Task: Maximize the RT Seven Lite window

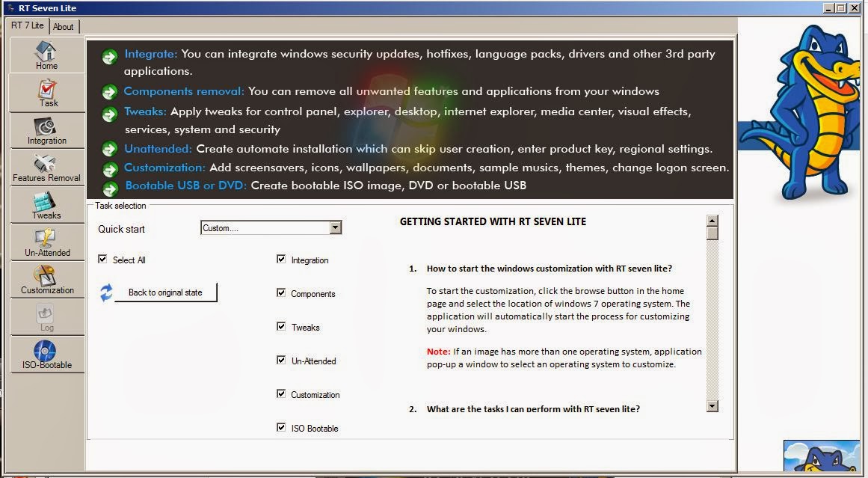Action: point(840,7)
